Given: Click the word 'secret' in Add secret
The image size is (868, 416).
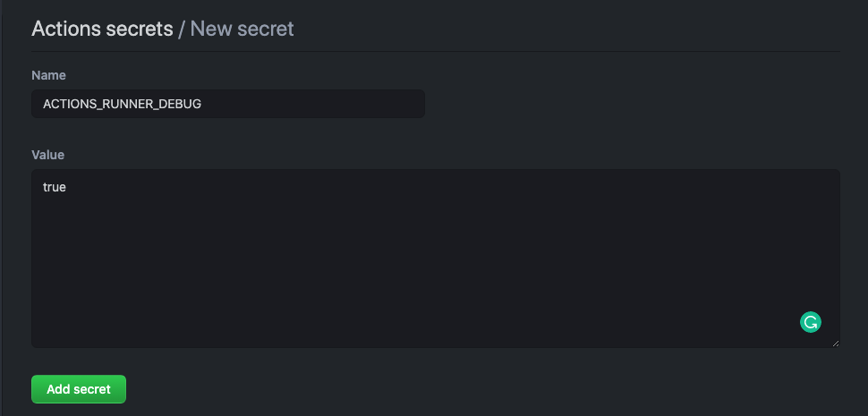Looking at the screenshot, I should tap(93, 389).
